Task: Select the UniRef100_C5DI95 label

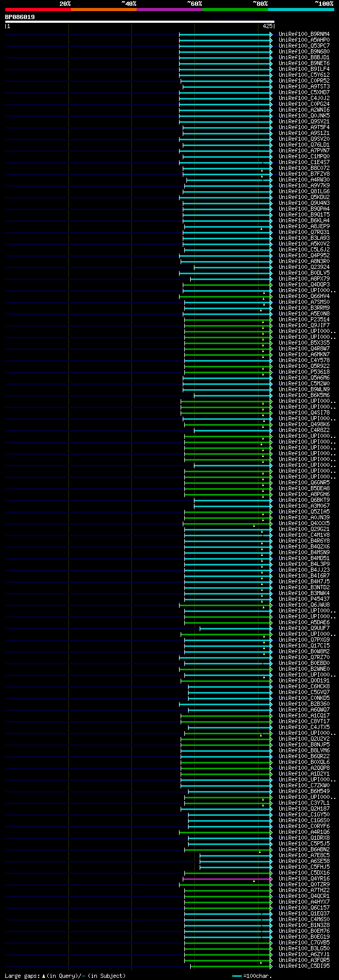Action: tap(304, 966)
